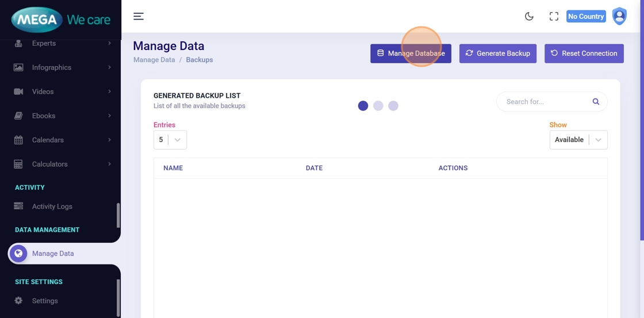Expand the Experts submenu chevron
The height and width of the screenshot is (318, 644).
click(x=109, y=43)
